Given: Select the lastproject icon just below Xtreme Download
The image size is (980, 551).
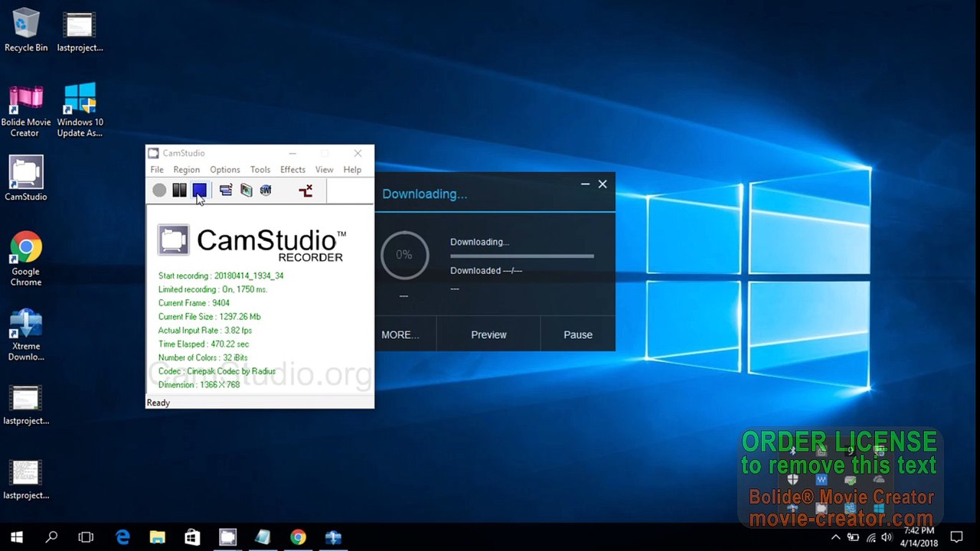Looking at the screenshot, I should [26, 406].
